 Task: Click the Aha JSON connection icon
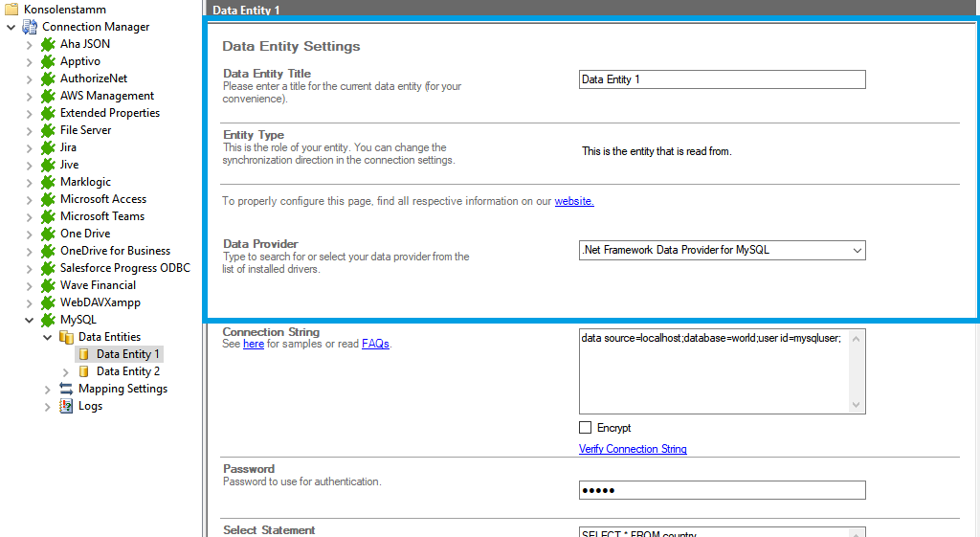point(48,44)
